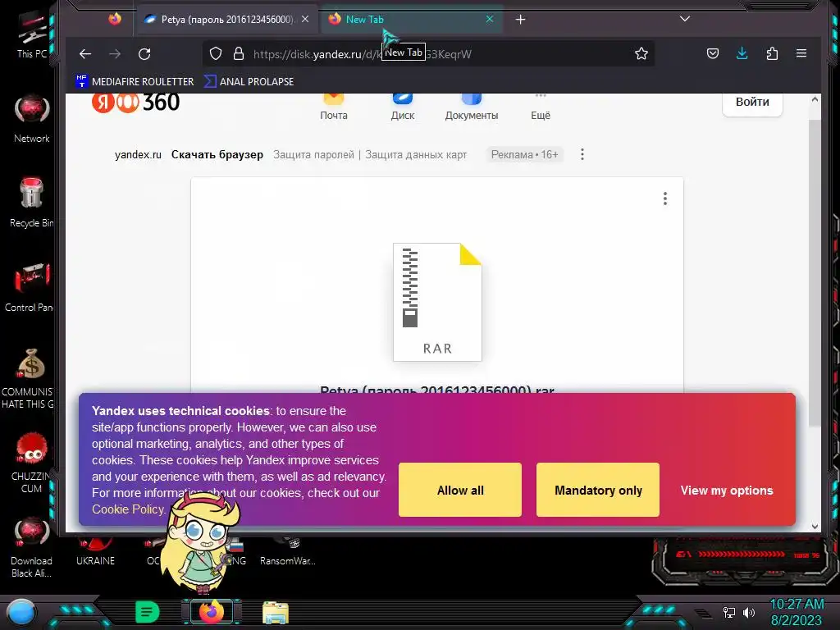This screenshot has width=840, height=630.
Task: Click the pinned Firefox tab icon
Action: point(115,20)
